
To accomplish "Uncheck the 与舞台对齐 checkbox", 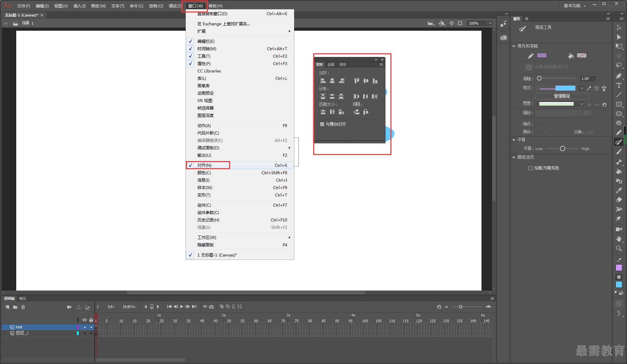I will tap(322, 124).
